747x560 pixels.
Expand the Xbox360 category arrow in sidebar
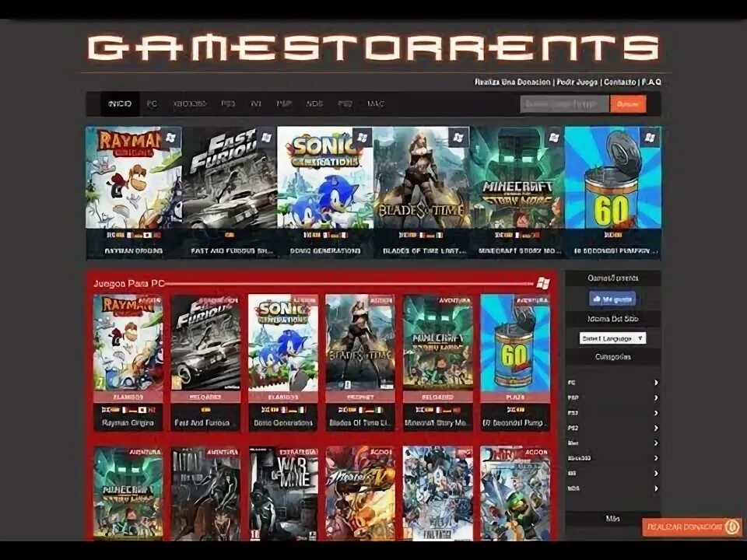[656, 458]
